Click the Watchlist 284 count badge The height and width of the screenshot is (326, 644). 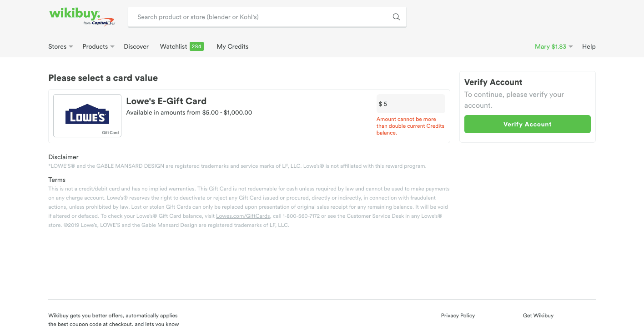click(196, 46)
